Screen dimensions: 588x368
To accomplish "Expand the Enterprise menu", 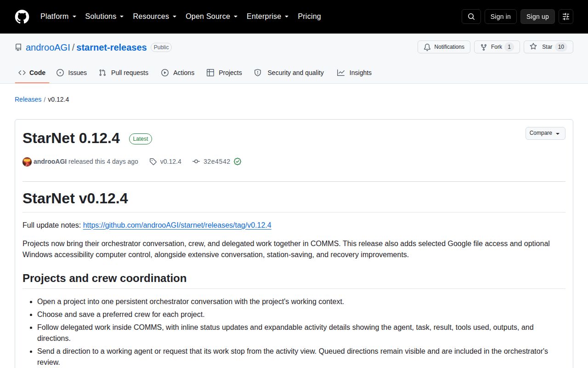I will click(268, 17).
